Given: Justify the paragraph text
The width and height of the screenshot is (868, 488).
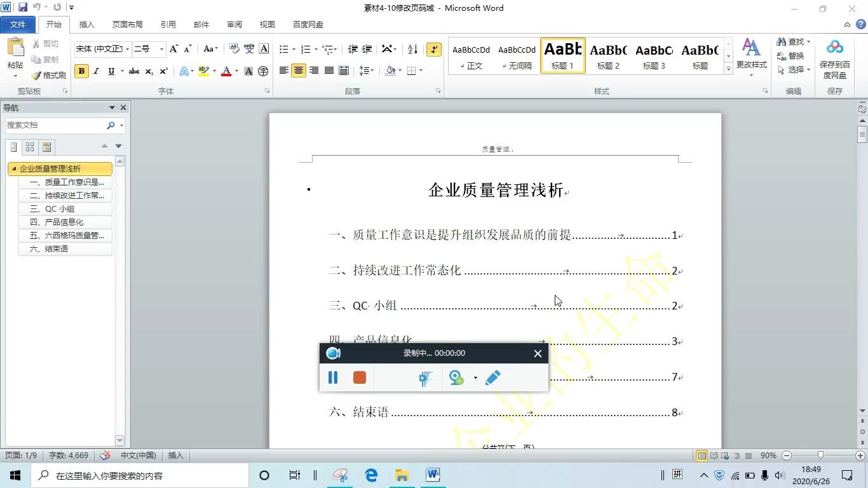Looking at the screenshot, I should click(329, 71).
